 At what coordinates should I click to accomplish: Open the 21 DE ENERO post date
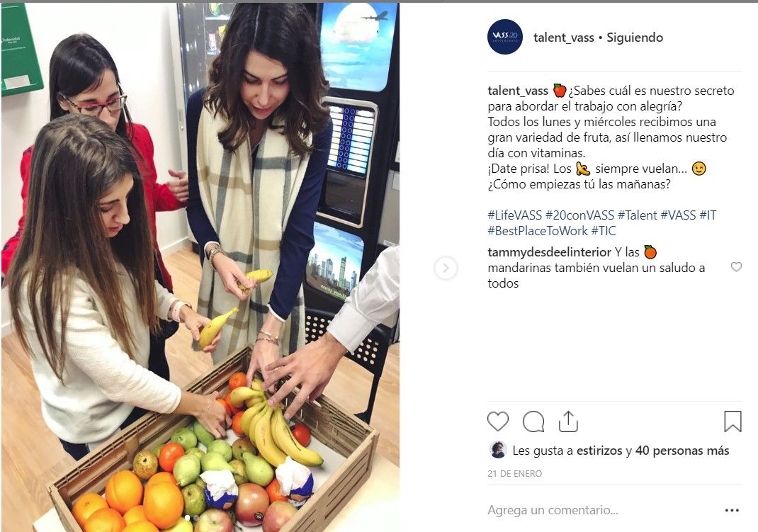514,473
